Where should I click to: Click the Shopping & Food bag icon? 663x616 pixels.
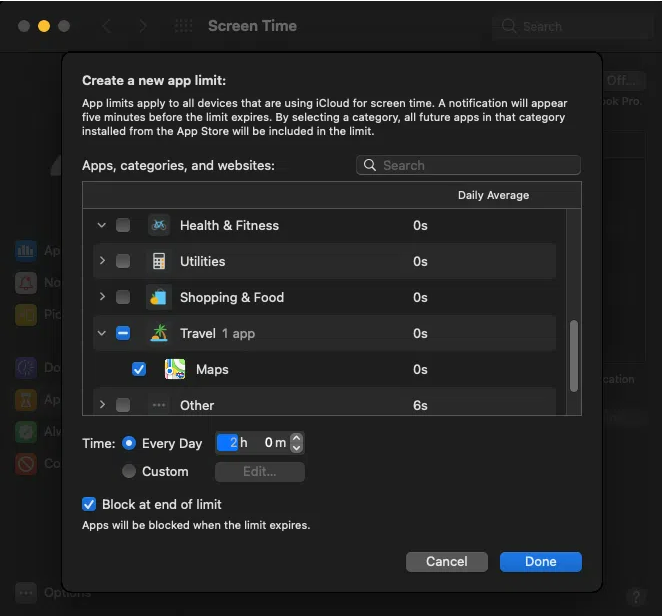pos(158,297)
